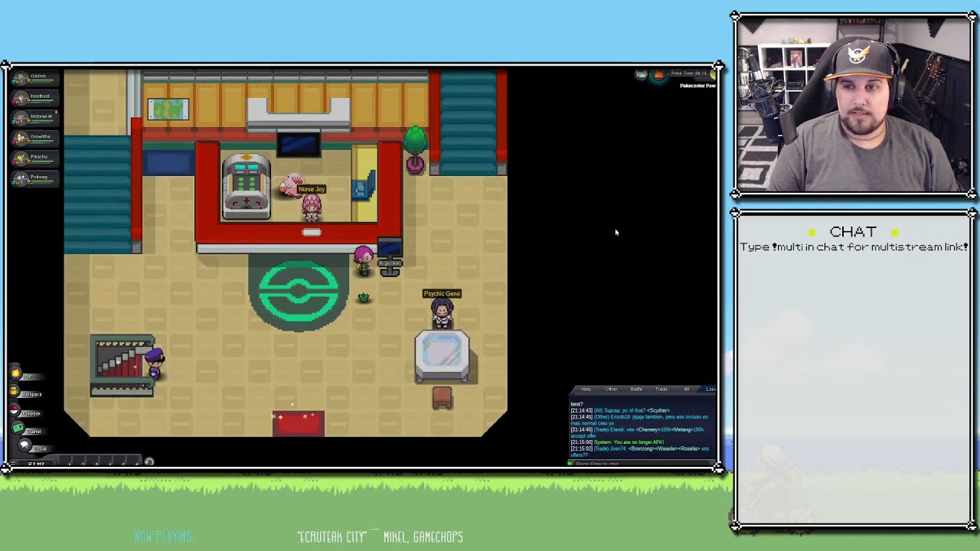Viewport: 980px width, 551px height.
Task: Click the streamer webcam feed
Action: [x=854, y=106]
